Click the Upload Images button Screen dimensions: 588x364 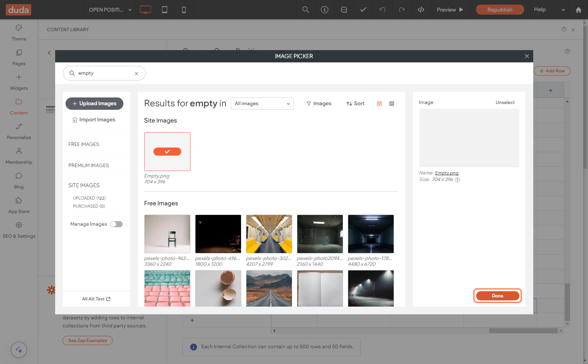(94, 104)
